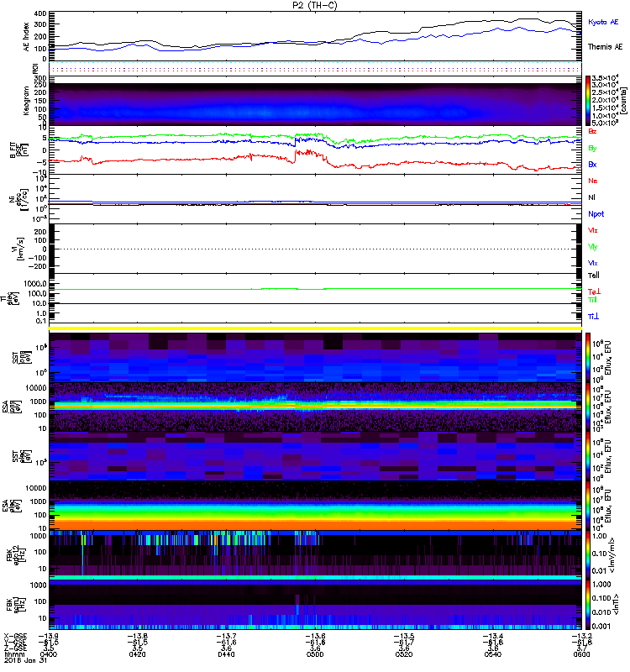Click the green 'Viy' velocity legend label
630x672 pixels.
pos(592,247)
